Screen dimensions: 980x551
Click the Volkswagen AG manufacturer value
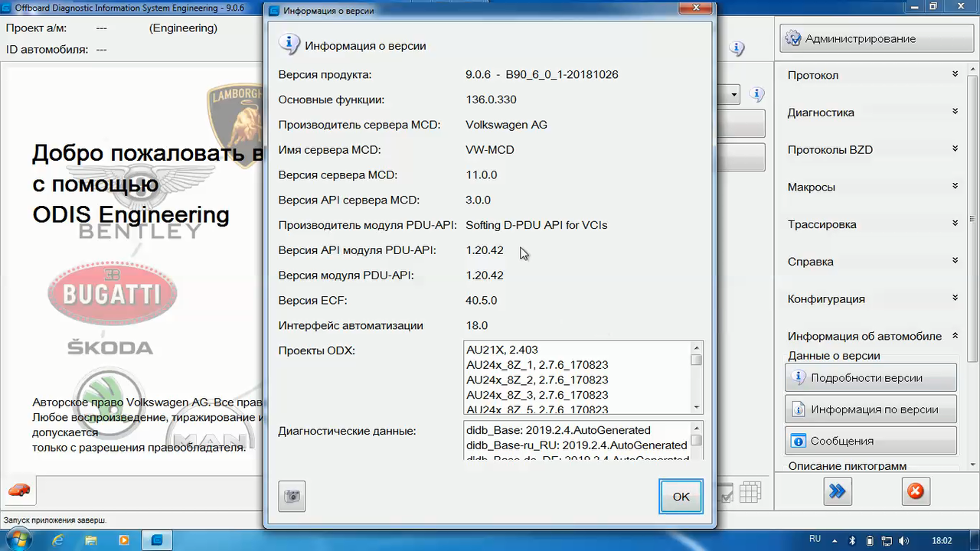(x=506, y=125)
